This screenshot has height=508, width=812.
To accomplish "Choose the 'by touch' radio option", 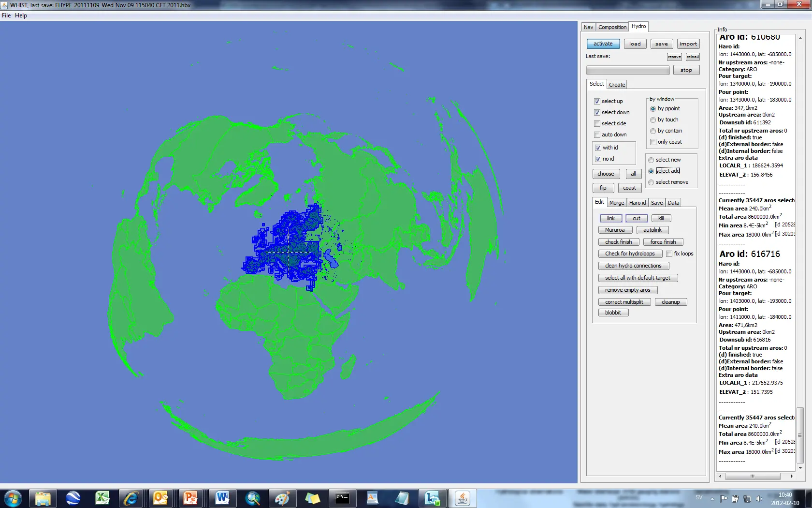I will [x=653, y=120].
